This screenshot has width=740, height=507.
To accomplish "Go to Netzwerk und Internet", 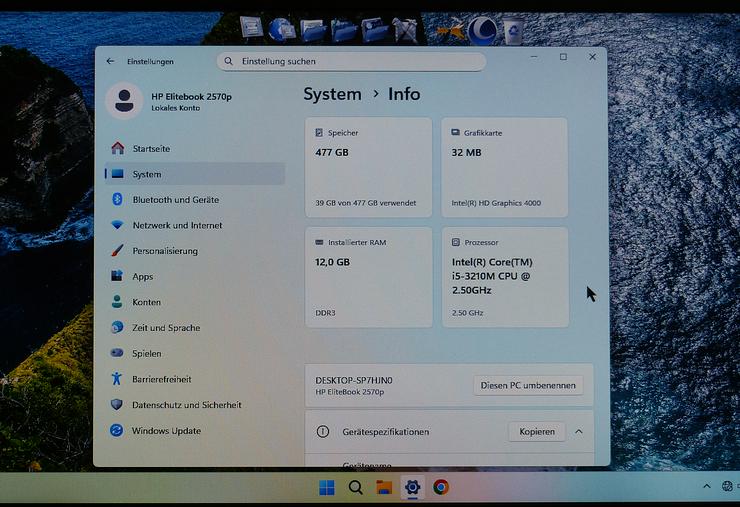I will click(194, 225).
